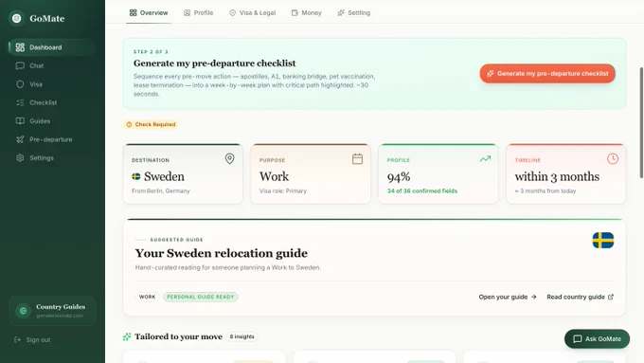
Task: Click the small Sweden flag beside Sweden
Action: (x=136, y=176)
